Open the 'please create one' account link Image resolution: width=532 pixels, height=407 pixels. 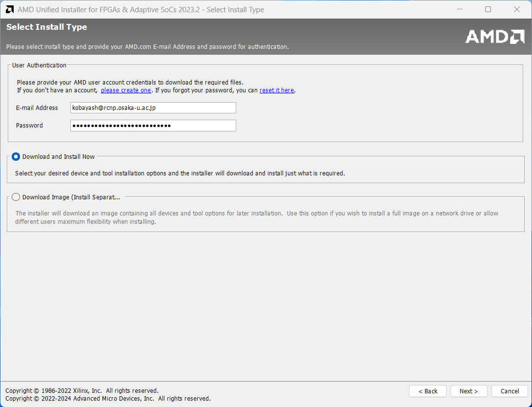pos(126,90)
